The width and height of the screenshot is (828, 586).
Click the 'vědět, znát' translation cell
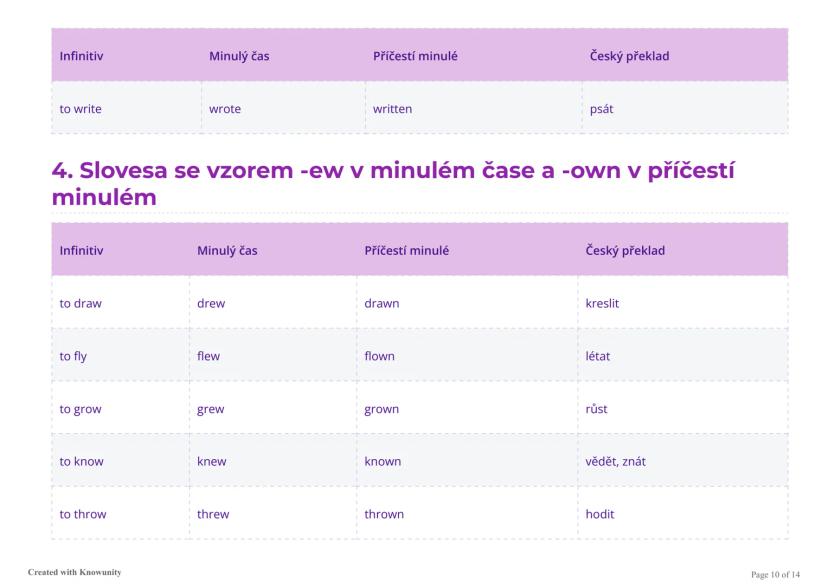tap(615, 461)
